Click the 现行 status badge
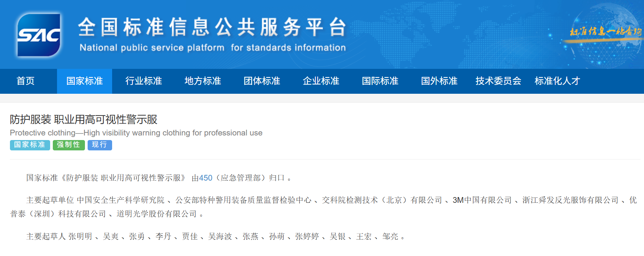The width and height of the screenshot is (644, 256). point(99,145)
